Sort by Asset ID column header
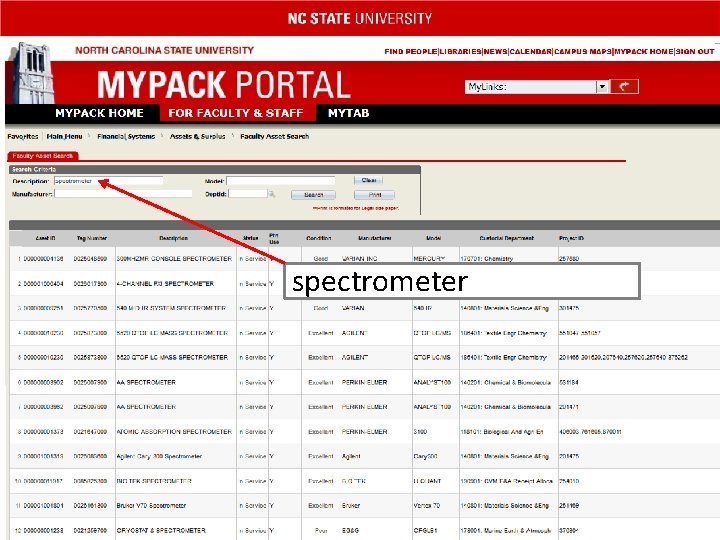The width and height of the screenshot is (720, 540). pos(45,238)
